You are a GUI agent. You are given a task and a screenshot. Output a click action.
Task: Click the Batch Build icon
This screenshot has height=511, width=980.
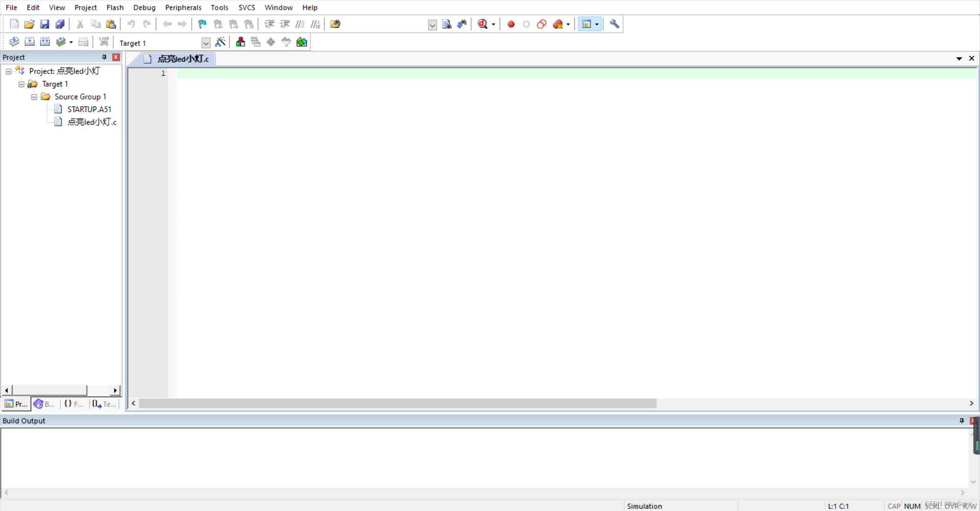click(61, 42)
